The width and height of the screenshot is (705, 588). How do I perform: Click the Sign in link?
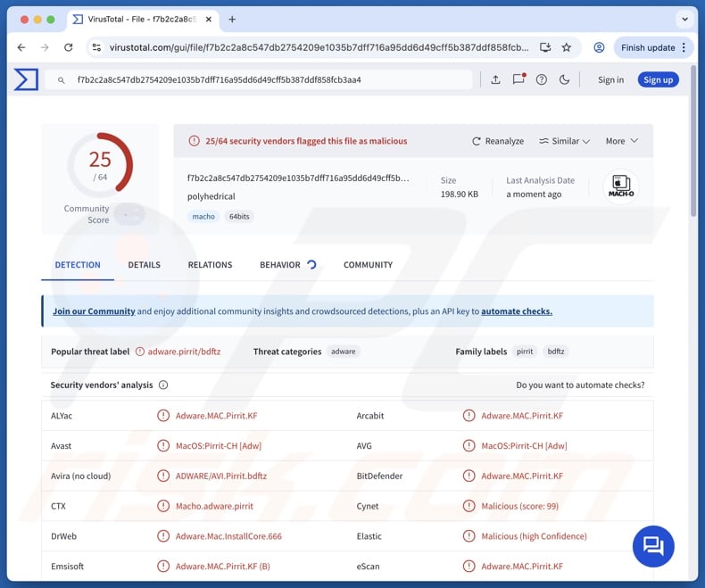click(610, 79)
